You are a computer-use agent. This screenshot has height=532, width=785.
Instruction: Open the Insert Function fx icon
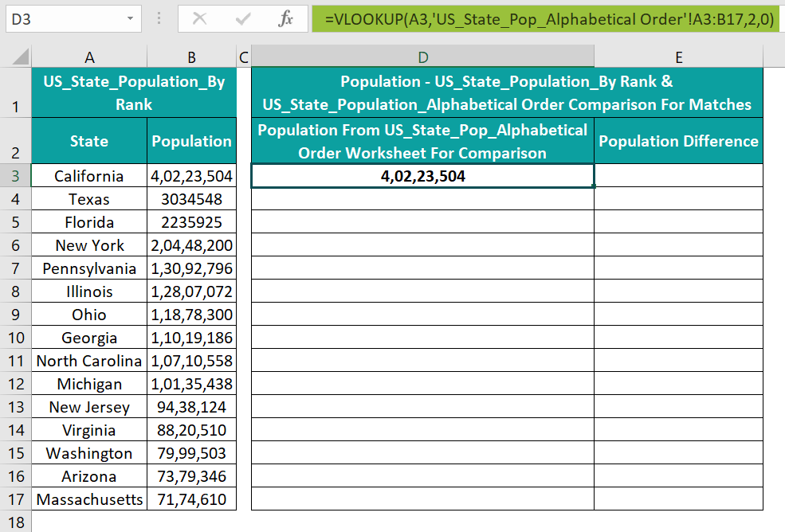(285, 19)
